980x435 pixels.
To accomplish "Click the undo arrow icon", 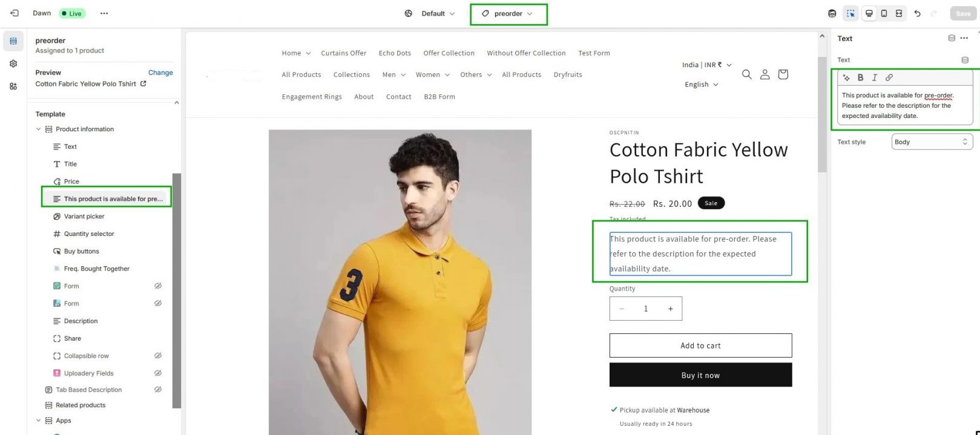I will pyautogui.click(x=917, y=13).
